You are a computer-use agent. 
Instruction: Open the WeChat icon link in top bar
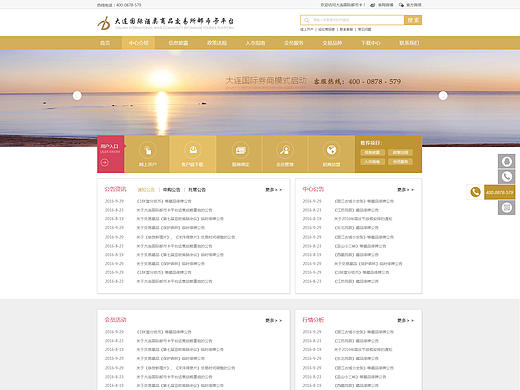coord(401,5)
